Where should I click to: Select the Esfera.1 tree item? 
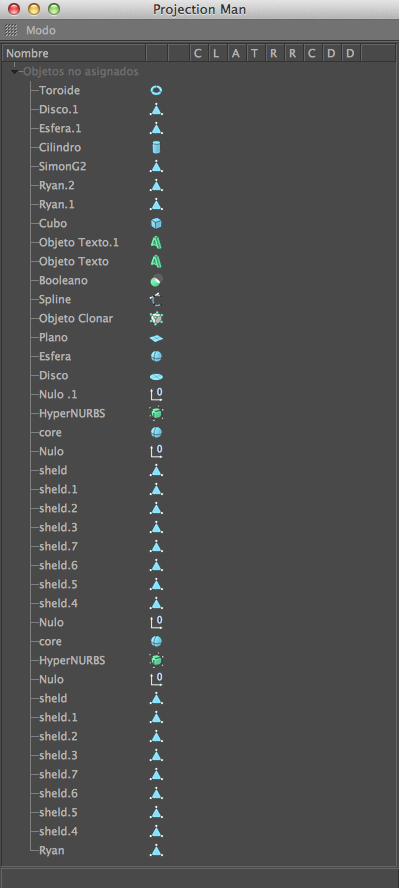pyautogui.click(x=60, y=129)
